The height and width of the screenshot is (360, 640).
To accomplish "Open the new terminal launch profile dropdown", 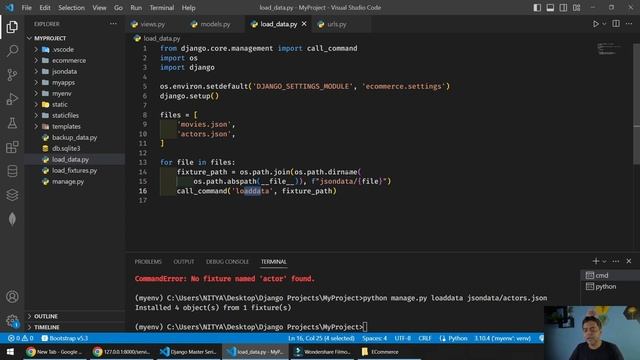I will [x=604, y=261].
